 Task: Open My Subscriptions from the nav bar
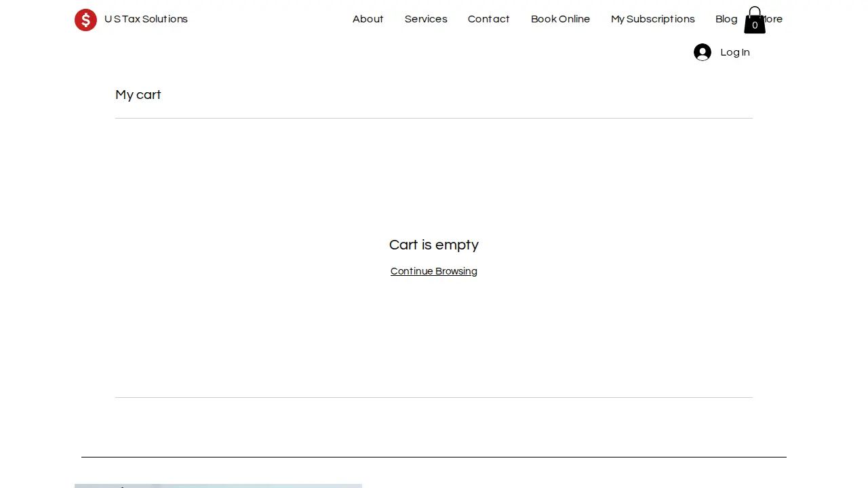pyautogui.click(x=653, y=19)
